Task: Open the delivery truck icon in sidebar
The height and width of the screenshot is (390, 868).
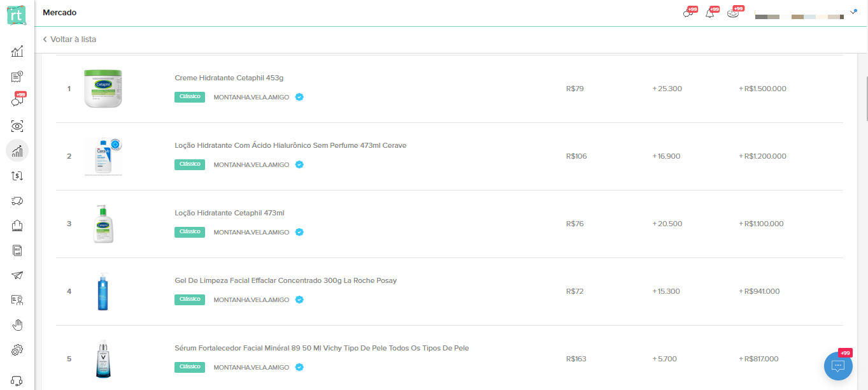Action: (17, 201)
